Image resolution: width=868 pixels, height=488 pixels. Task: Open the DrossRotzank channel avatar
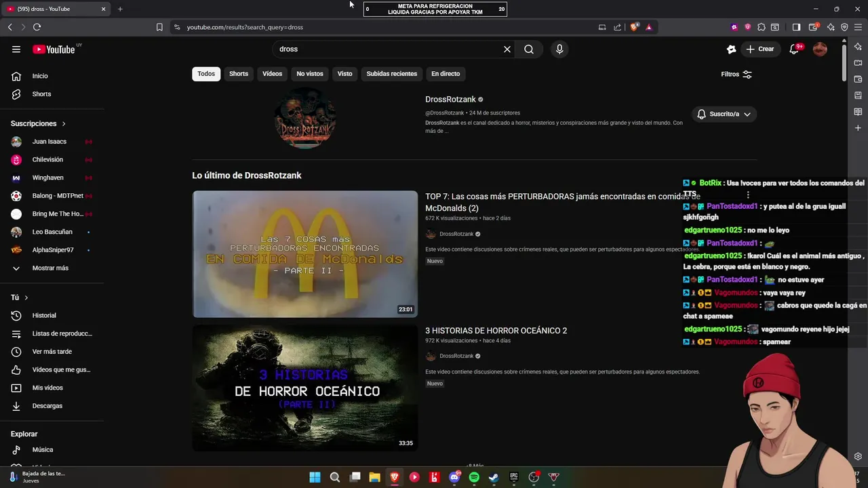tap(305, 118)
